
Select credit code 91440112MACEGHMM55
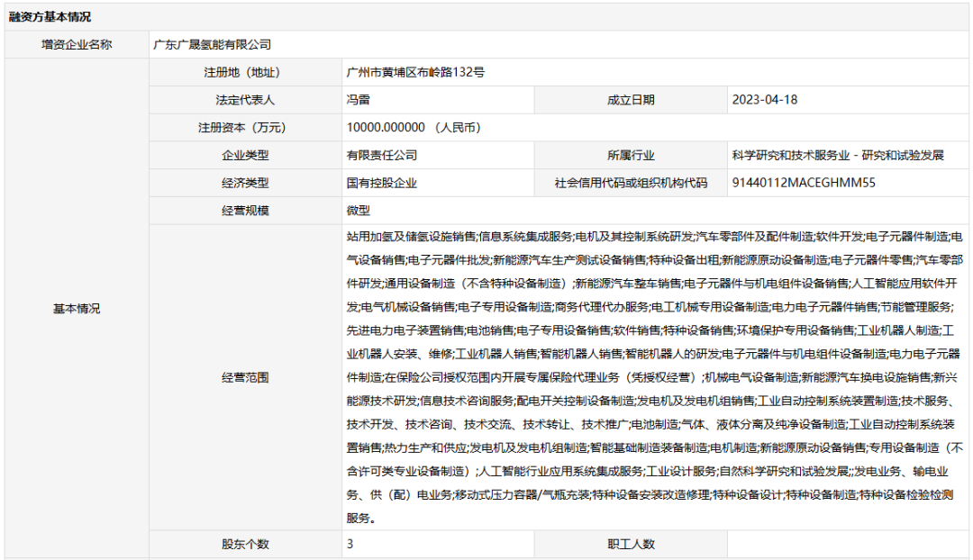pyautogui.click(x=804, y=183)
